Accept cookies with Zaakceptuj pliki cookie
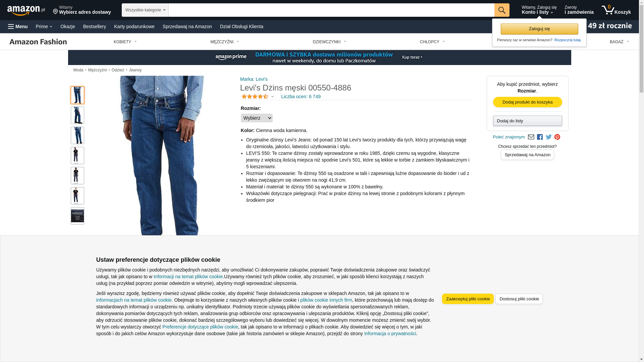 coord(468,299)
